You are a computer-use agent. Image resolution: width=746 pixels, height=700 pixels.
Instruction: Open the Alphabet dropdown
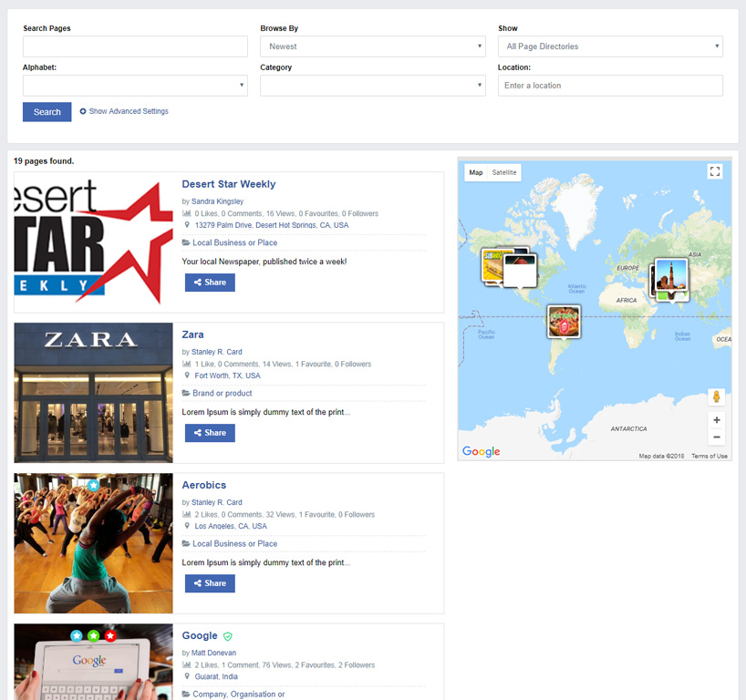(x=135, y=86)
